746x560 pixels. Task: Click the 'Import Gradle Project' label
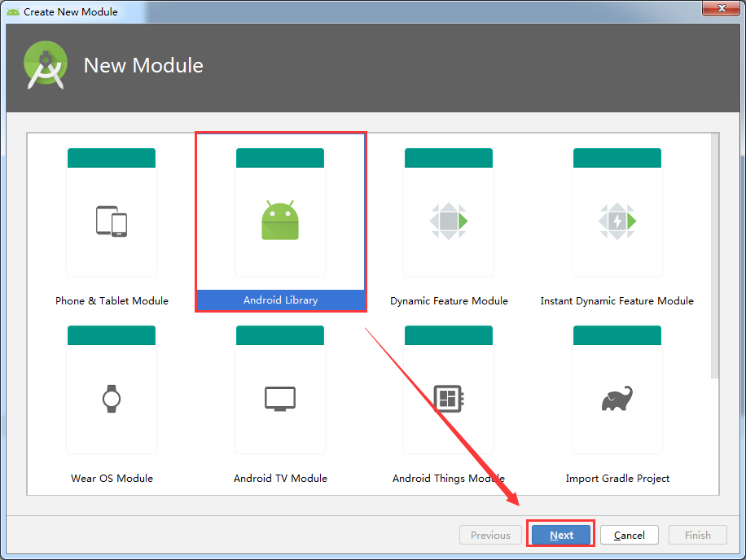617,479
